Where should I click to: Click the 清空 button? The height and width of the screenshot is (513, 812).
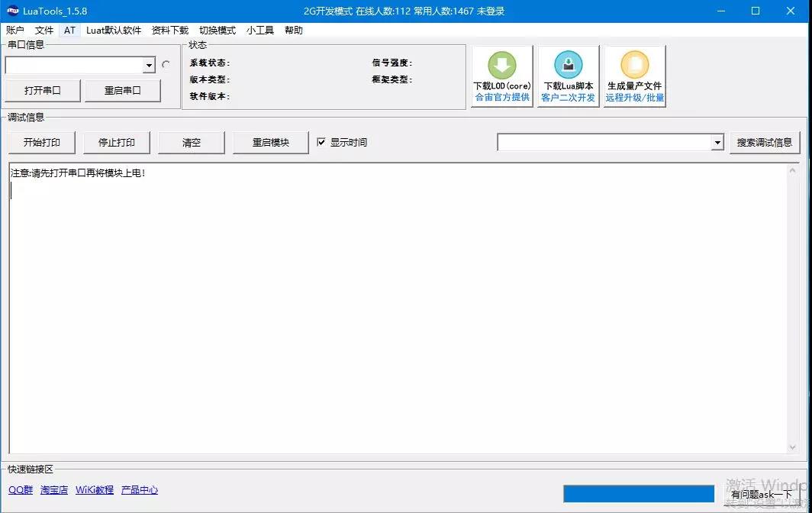click(x=191, y=143)
